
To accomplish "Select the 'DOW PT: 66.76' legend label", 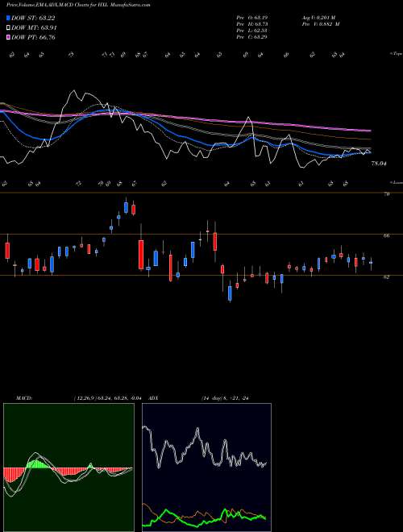I will click(x=33, y=37).
